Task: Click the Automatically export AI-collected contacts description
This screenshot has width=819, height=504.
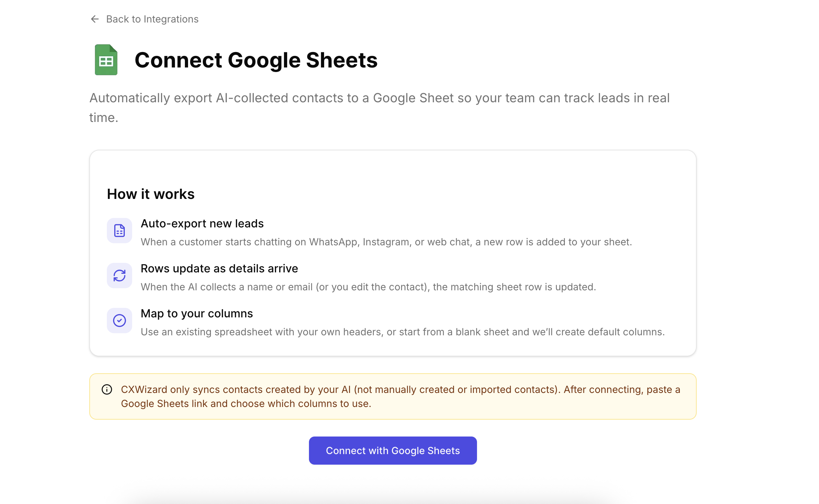Action: (x=380, y=108)
